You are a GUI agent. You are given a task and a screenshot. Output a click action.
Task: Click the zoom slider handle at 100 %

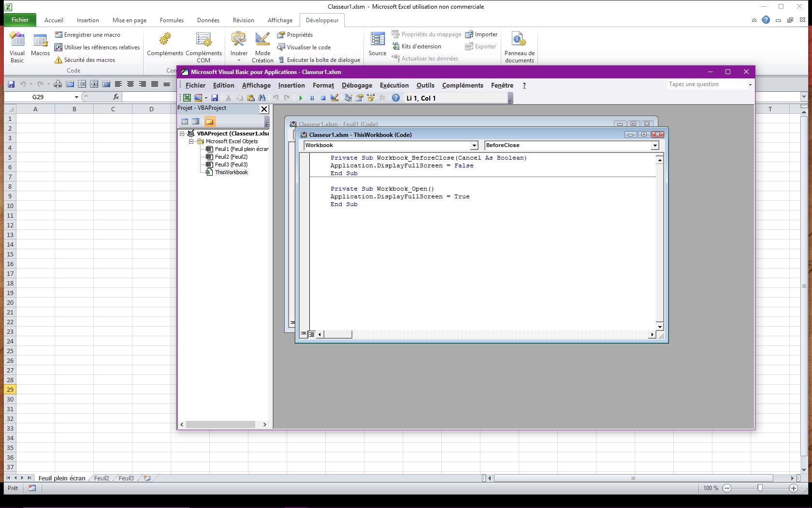pos(760,488)
